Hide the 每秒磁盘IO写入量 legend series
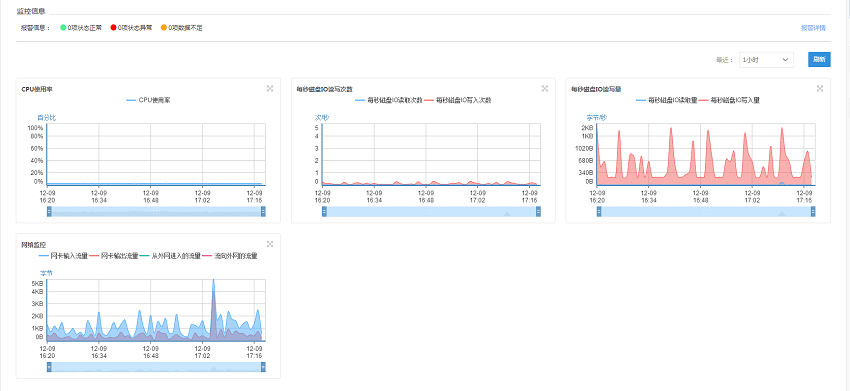The image size is (850, 391). tap(730, 100)
